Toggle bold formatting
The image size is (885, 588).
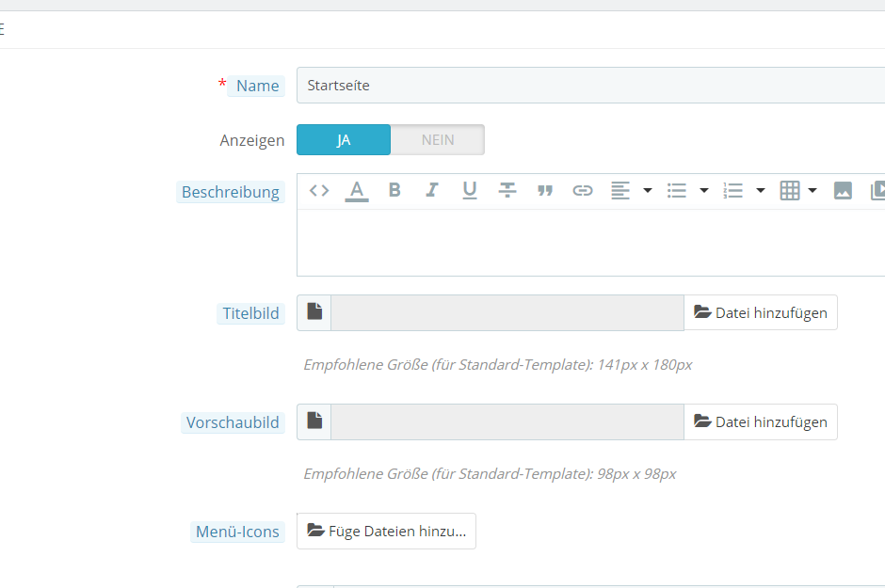pyautogui.click(x=394, y=190)
